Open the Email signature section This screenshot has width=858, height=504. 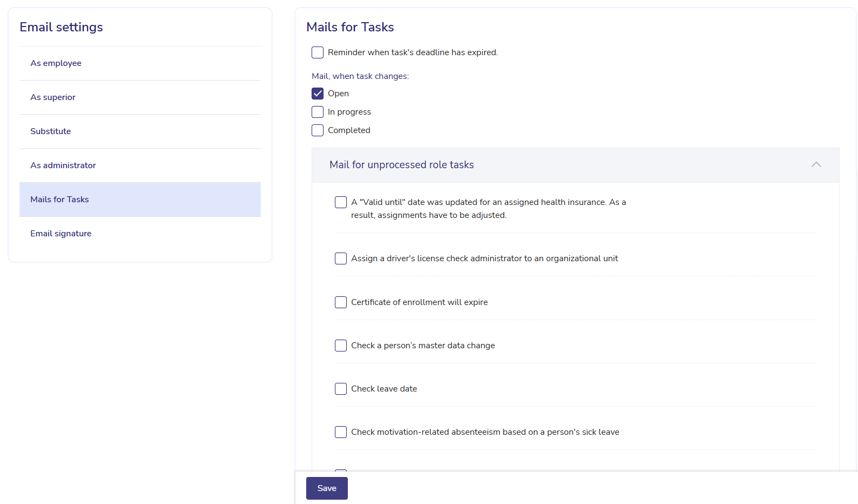pos(61,234)
